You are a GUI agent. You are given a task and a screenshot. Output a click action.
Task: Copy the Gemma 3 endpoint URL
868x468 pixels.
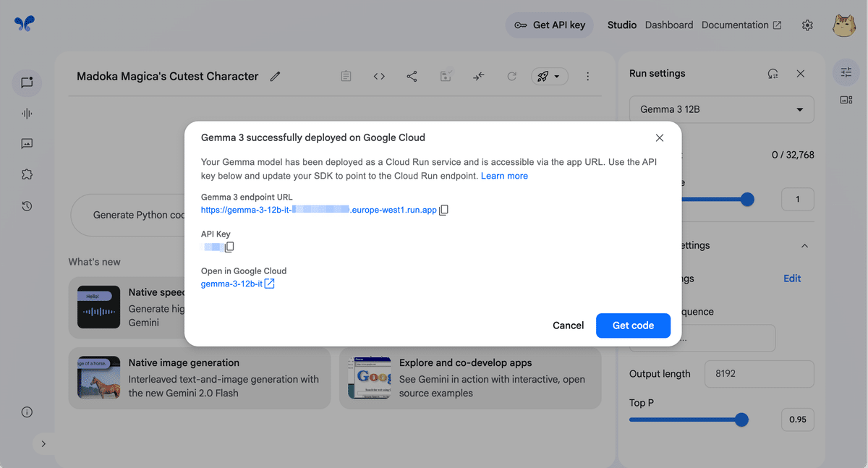coord(443,210)
